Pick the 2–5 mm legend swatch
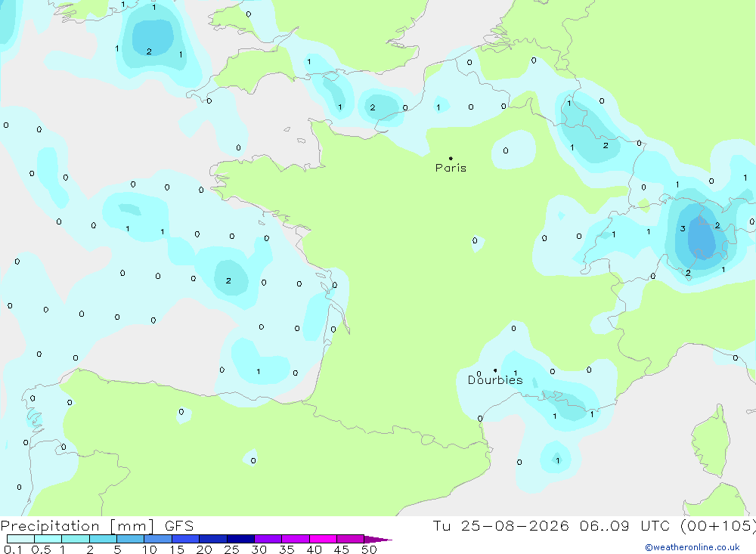 (103, 539)
